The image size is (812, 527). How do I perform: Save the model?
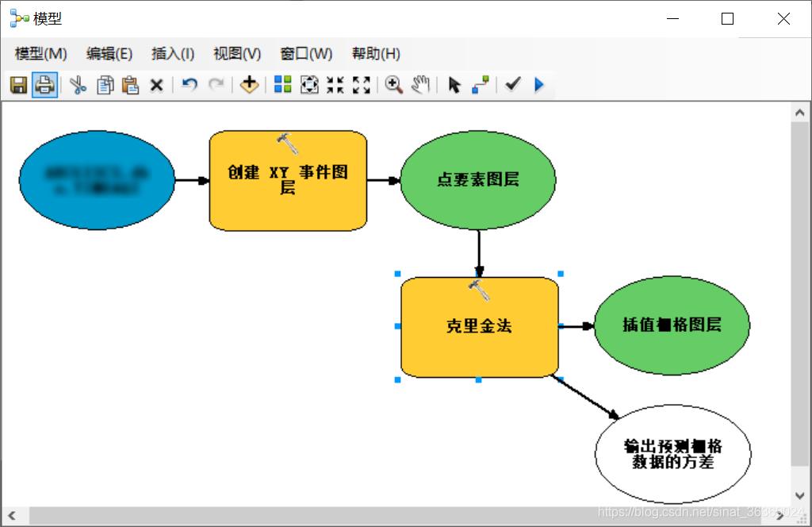[19, 84]
